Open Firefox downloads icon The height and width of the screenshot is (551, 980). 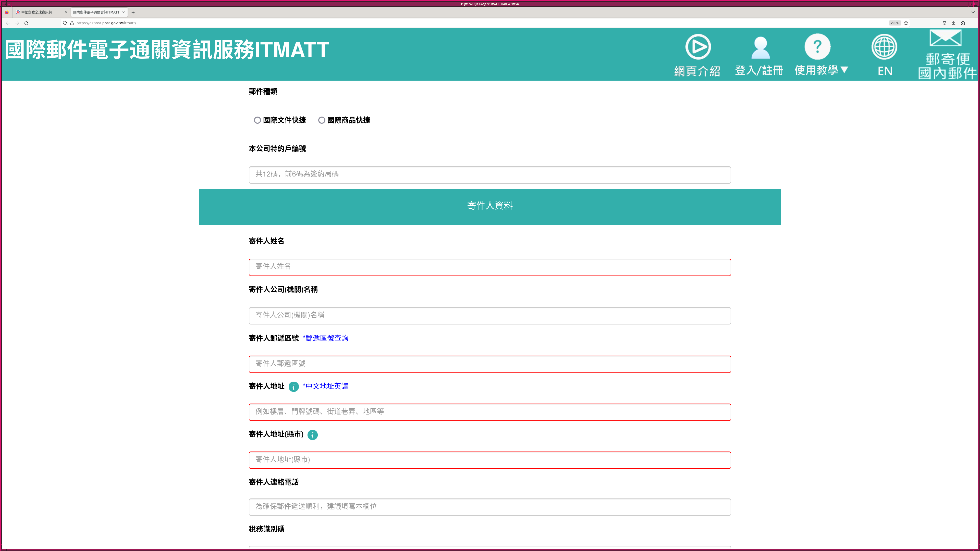(953, 23)
